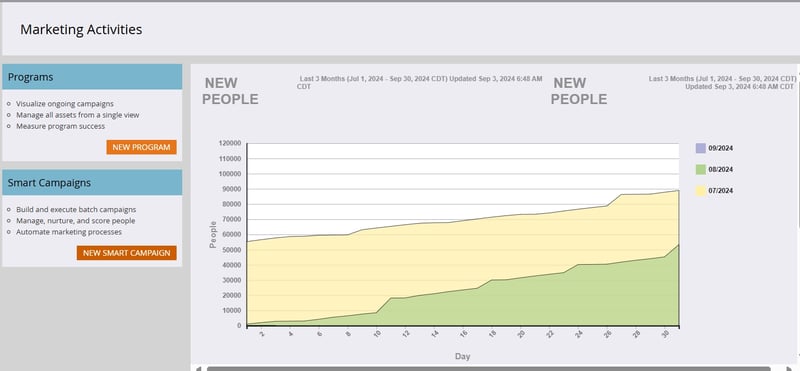Screen dimensions: 800x371
Task: Click the day 16 x-axis tick label
Action: click(463, 334)
